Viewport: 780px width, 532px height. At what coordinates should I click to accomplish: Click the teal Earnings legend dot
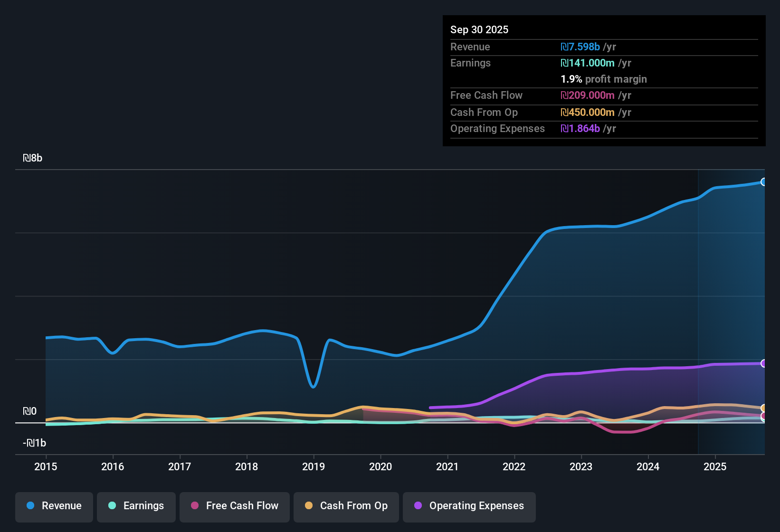click(112, 506)
